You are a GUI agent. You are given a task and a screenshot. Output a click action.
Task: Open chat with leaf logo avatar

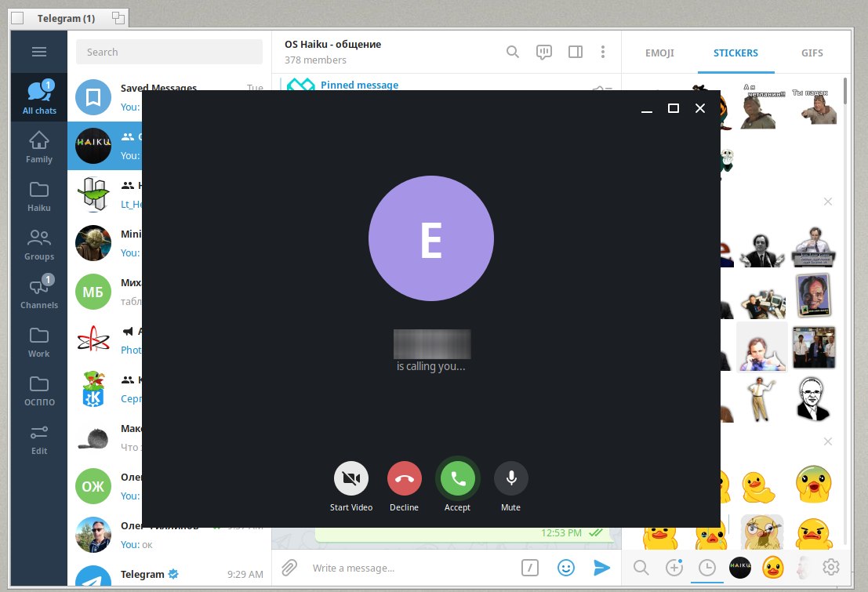point(93,194)
